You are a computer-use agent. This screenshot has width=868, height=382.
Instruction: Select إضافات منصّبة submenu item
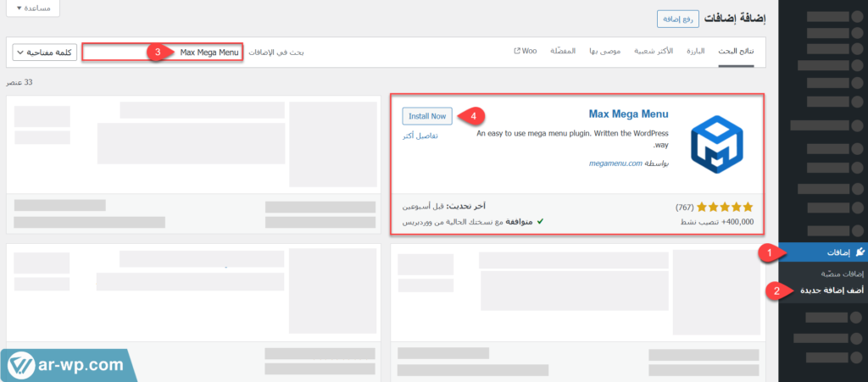click(x=842, y=274)
